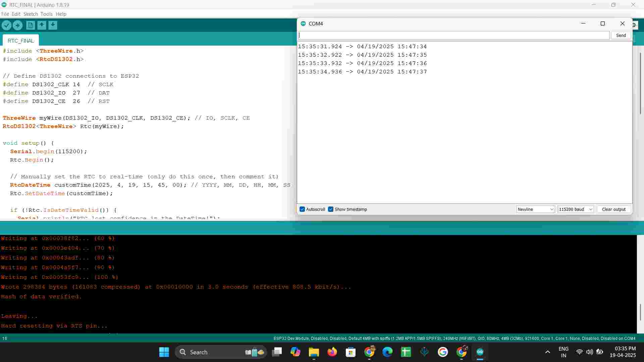Click the code editor vertical scrollbar
This screenshot has width=644, height=362.
click(x=640, y=84)
